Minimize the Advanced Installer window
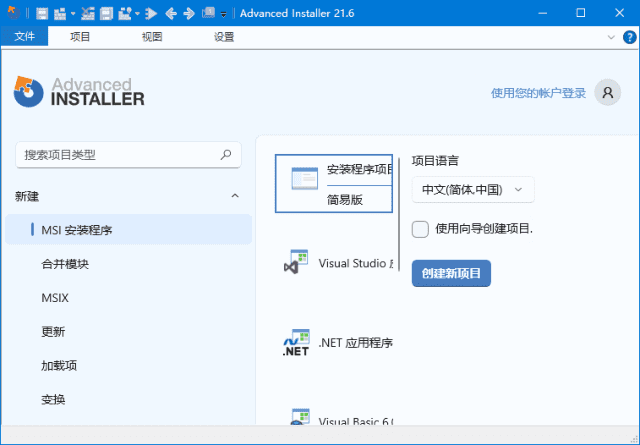This screenshot has height=445, width=640. pyautogui.click(x=542, y=13)
